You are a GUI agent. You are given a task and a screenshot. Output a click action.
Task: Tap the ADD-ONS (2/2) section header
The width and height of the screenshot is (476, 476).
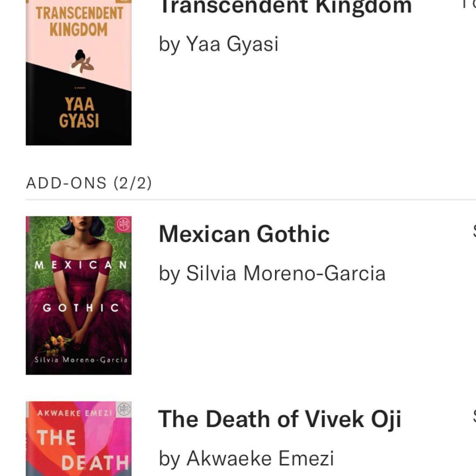89,183
